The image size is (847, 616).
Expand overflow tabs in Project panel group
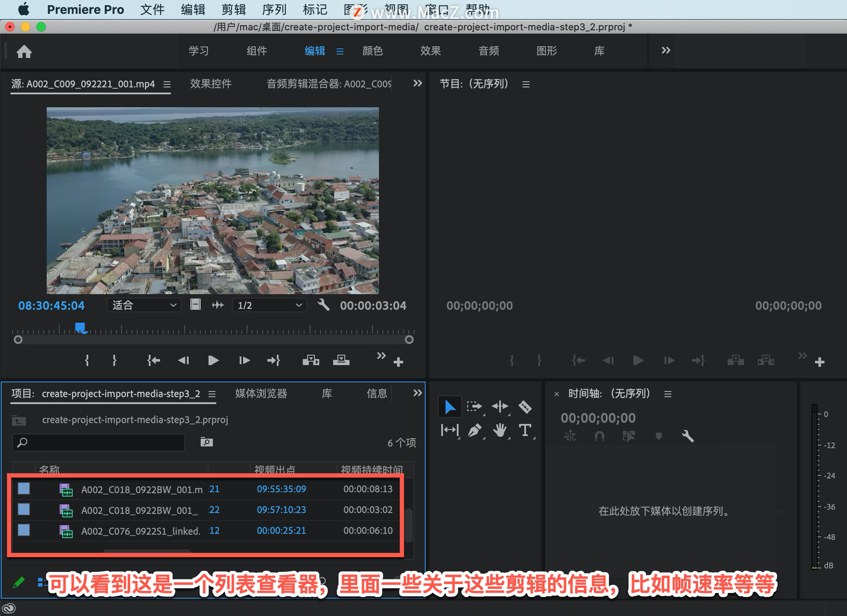(417, 393)
